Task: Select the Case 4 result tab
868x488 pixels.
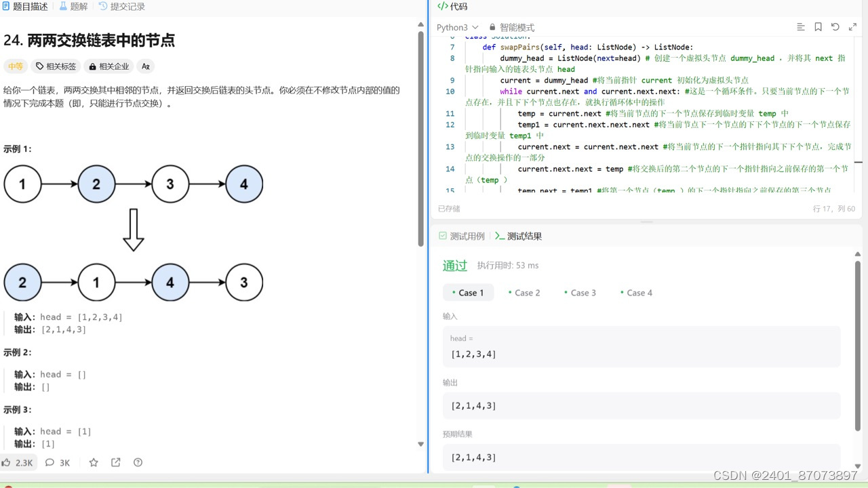Action: coord(636,293)
